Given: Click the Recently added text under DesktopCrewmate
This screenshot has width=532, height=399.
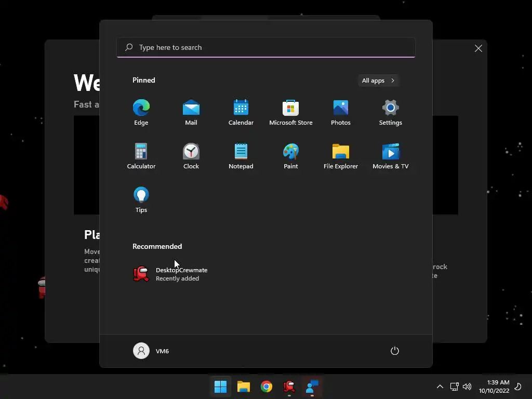Looking at the screenshot, I should (178, 278).
